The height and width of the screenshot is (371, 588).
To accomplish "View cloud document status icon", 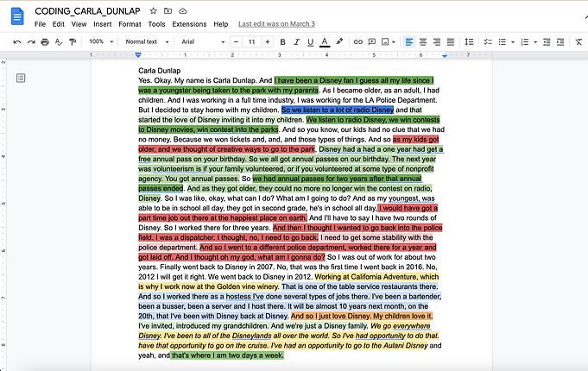I will 183,11.
